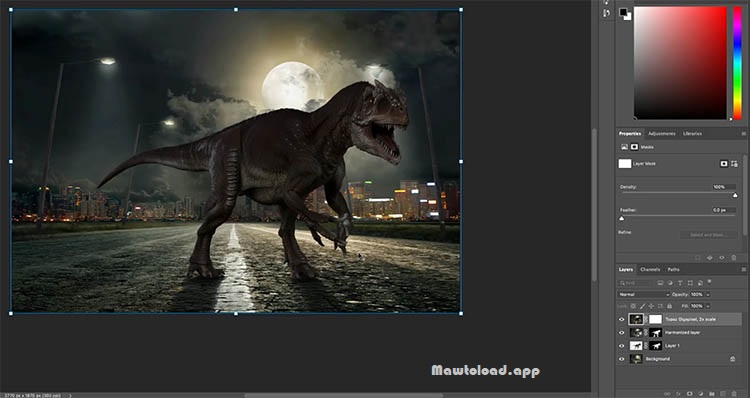750x398 pixels.
Task: Click the Feather value field
Action: pyautogui.click(x=724, y=210)
